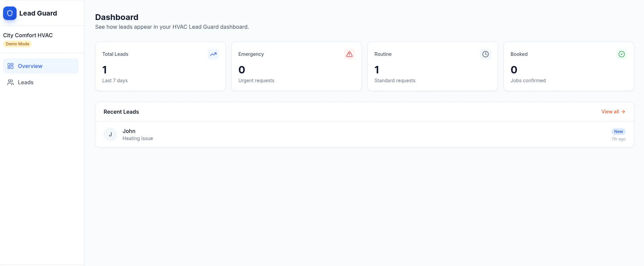Click the Lead Guard shield logo

[x=10, y=13]
